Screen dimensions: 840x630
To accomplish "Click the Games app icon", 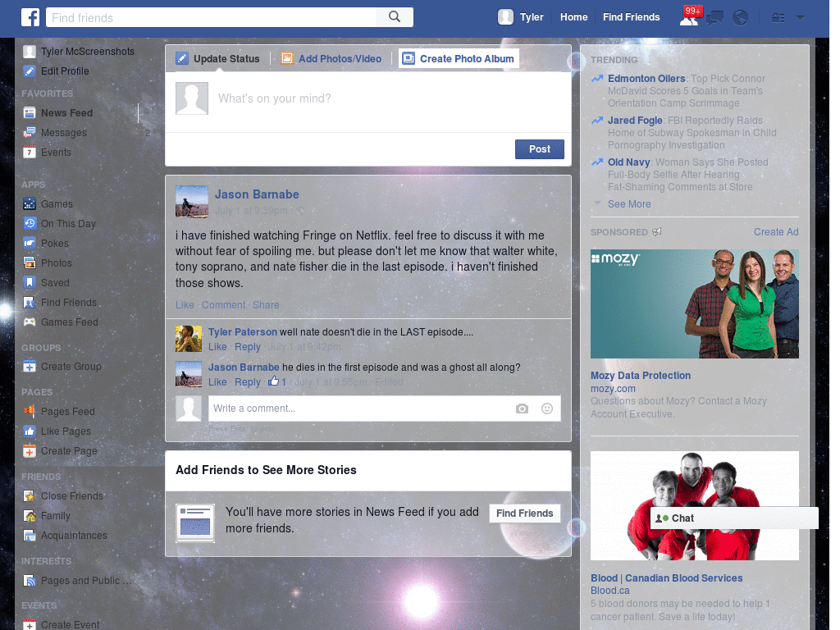I will coord(30,203).
